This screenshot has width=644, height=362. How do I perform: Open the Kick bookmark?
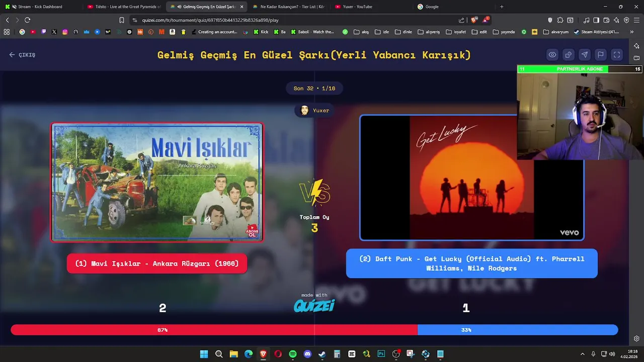261,32
